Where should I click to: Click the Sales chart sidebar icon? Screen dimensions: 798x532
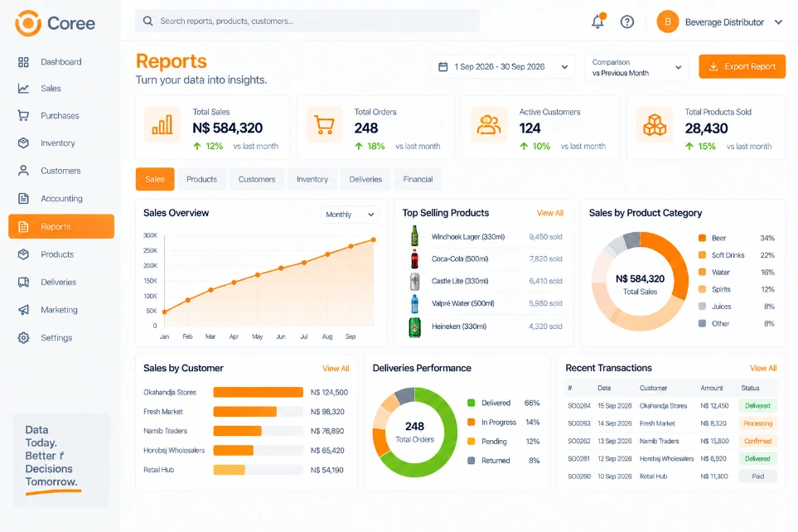(x=23, y=89)
